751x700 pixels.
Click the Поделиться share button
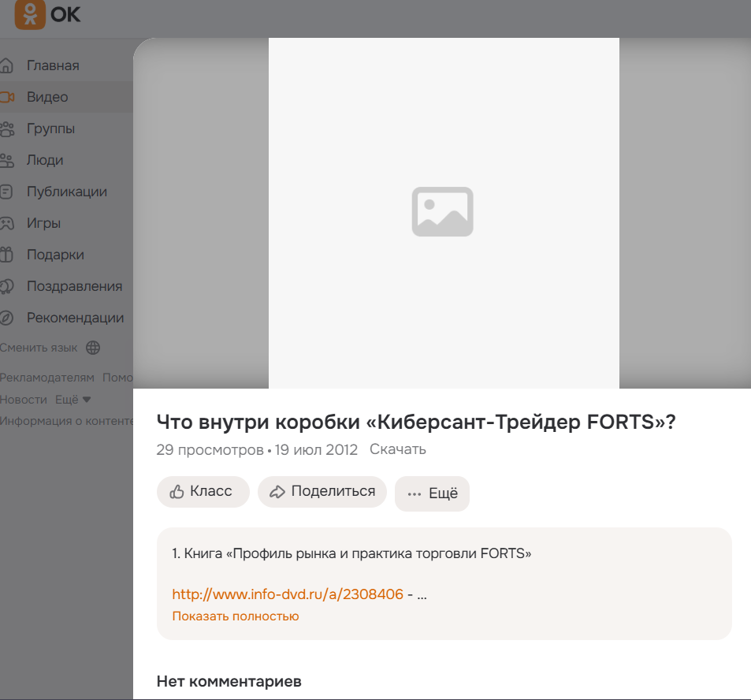tap(322, 492)
